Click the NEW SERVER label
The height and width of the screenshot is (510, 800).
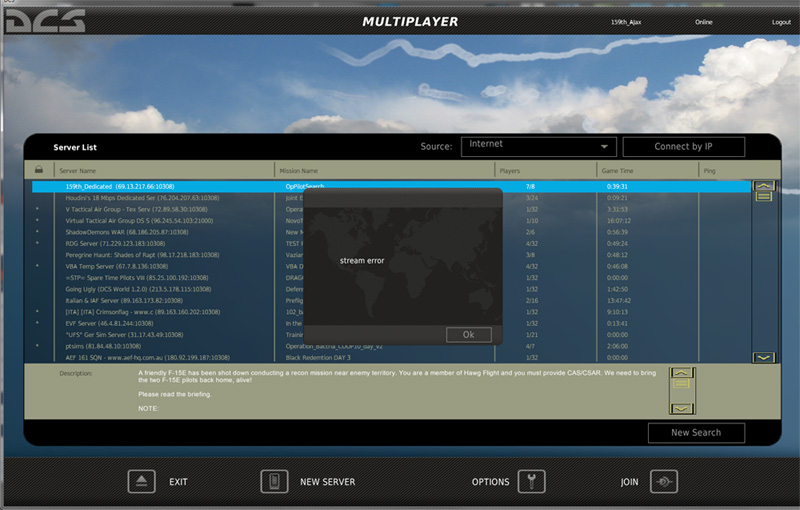(328, 482)
